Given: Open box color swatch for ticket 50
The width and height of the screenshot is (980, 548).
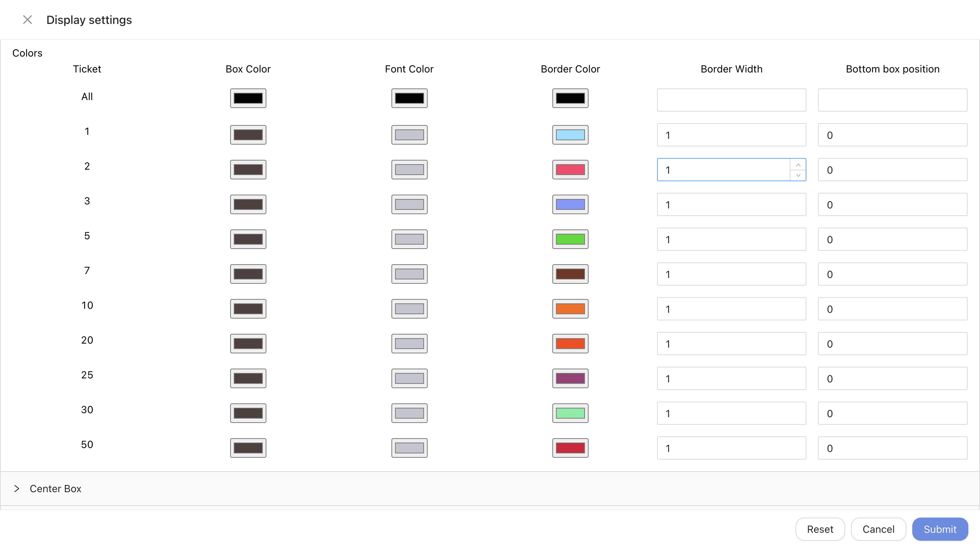Looking at the screenshot, I should tap(248, 448).
